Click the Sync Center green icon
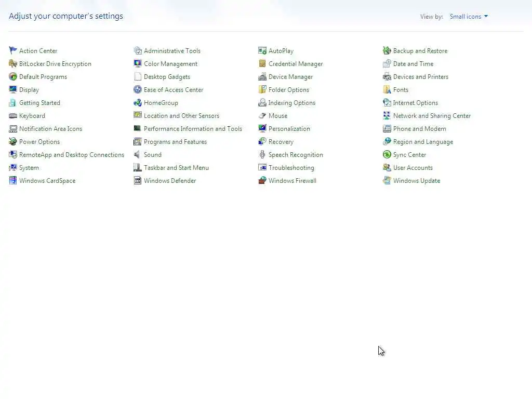 pyautogui.click(x=387, y=155)
